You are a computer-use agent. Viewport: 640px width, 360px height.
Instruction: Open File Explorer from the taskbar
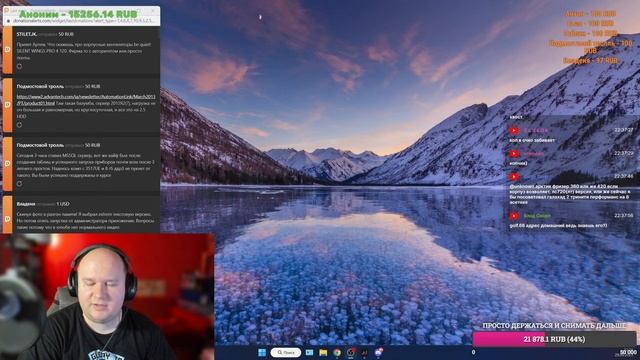pyautogui.click(x=323, y=352)
